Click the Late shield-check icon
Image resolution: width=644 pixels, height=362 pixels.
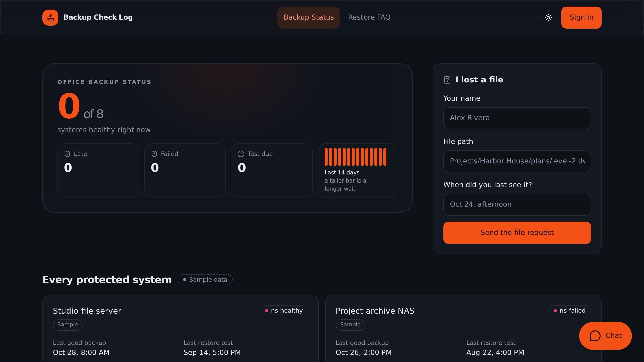67,154
